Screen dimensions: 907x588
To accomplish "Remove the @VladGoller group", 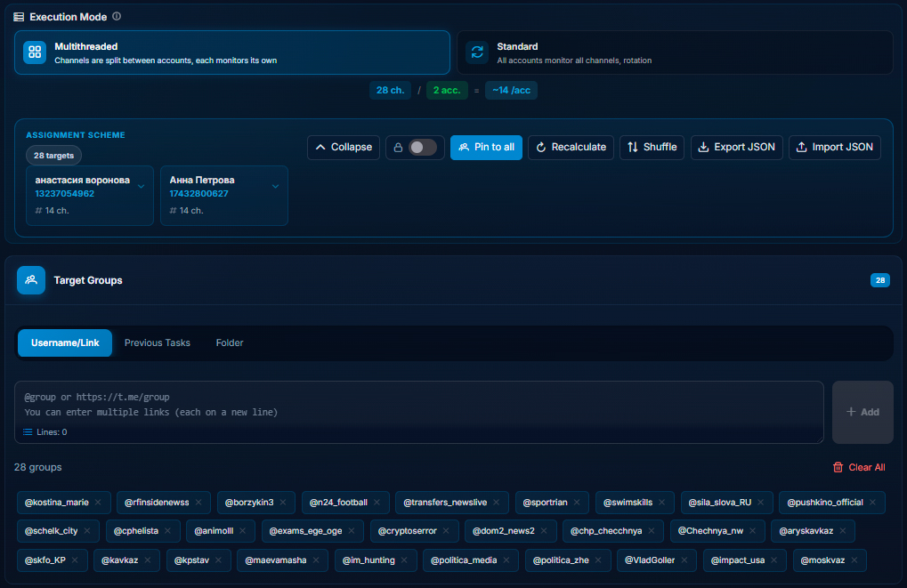I will coord(684,560).
